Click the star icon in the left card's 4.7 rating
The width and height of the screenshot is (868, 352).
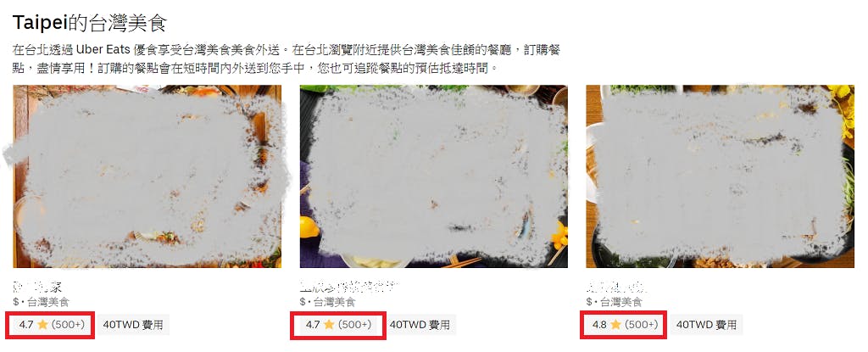[42, 325]
